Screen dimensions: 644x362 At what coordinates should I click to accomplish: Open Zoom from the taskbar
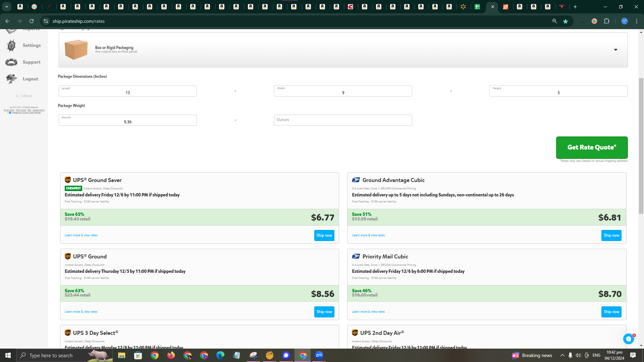click(x=319, y=355)
